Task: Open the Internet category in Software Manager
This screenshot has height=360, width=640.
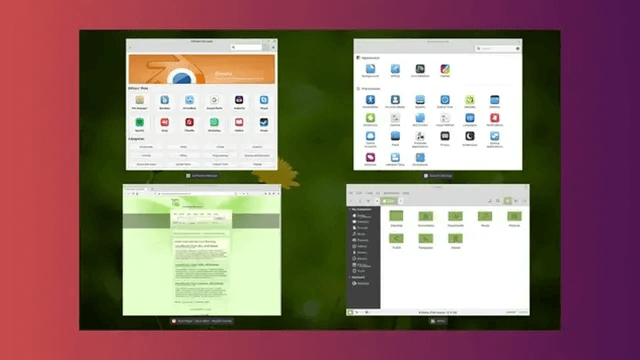Action: click(x=146, y=156)
